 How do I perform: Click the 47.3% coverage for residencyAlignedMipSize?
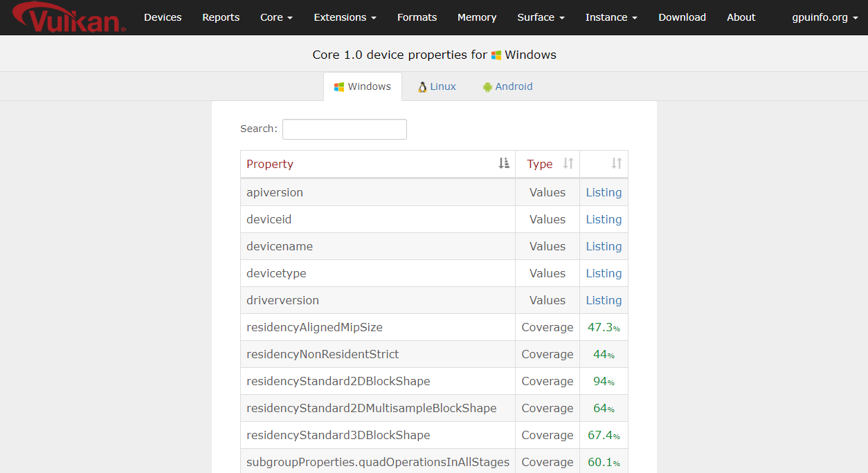[604, 327]
